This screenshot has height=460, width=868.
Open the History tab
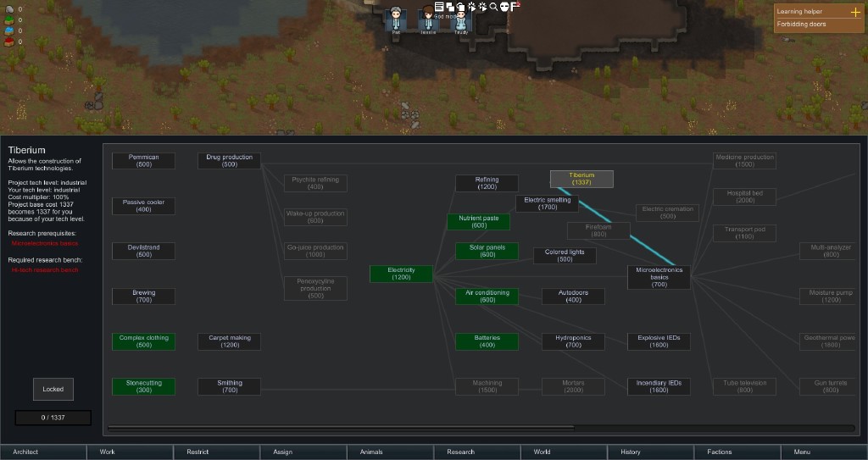[x=650, y=452]
